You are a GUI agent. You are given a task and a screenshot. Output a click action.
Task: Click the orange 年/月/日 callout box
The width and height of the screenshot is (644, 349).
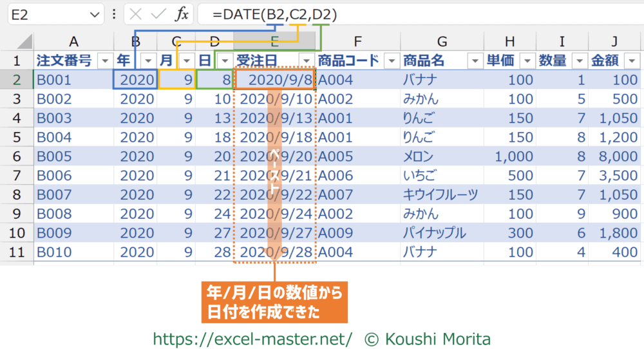(274, 302)
